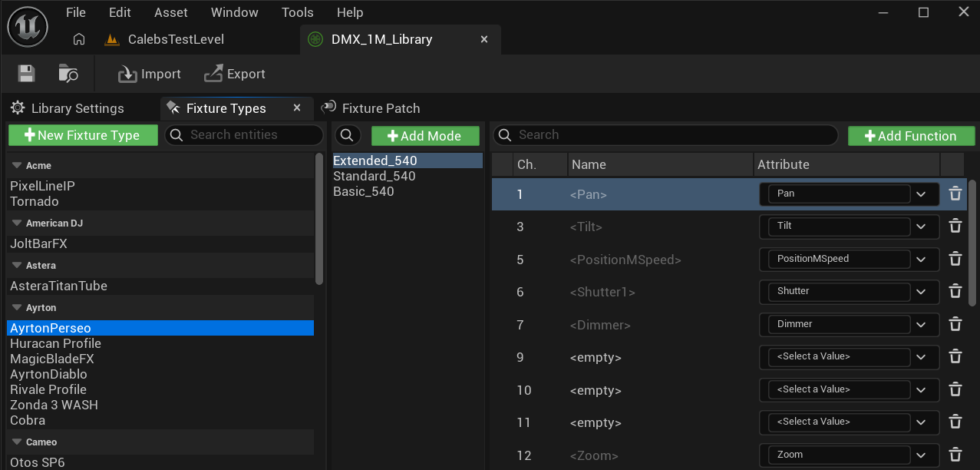Click the Search entities field
Image resolution: width=980 pixels, height=470 pixels.
[244, 134]
